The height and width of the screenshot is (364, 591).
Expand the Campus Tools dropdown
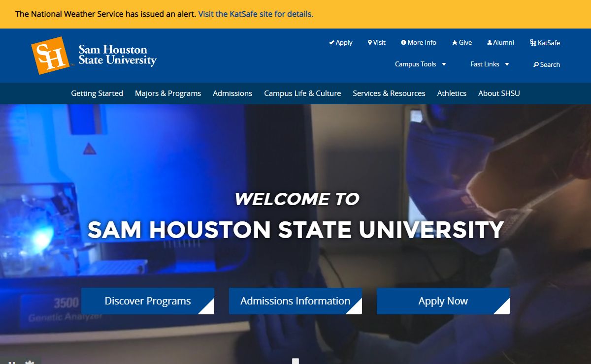click(x=421, y=64)
